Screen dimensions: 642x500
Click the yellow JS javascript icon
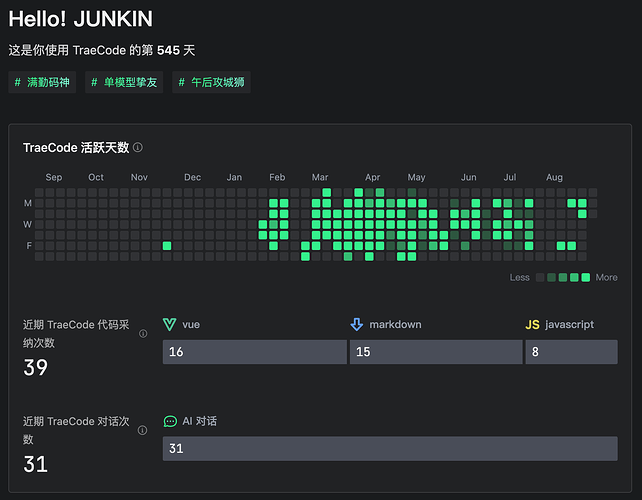532,325
